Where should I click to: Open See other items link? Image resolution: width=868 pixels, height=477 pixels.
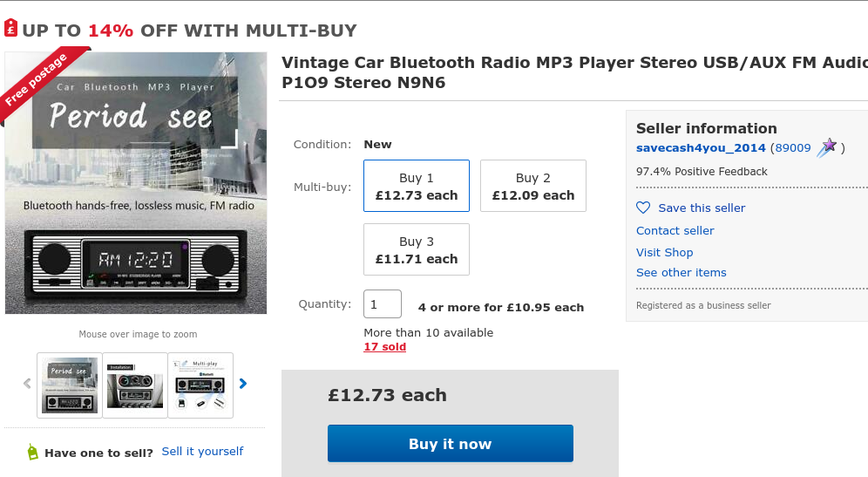coord(682,272)
